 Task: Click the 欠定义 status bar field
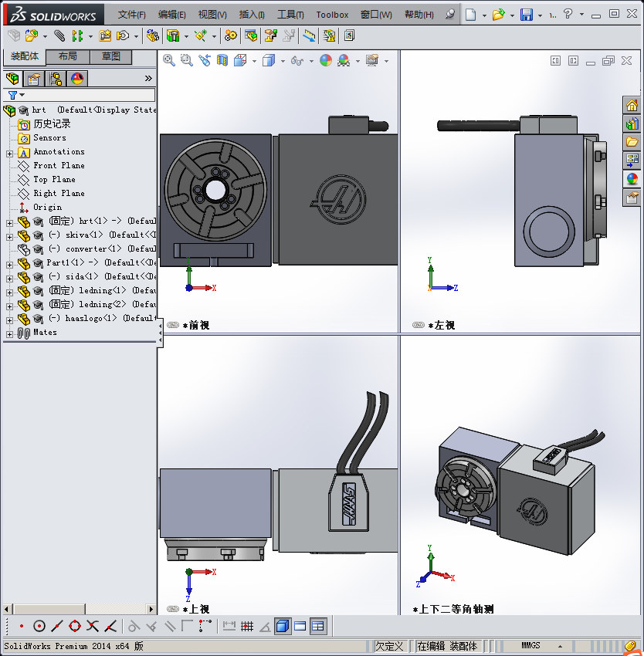389,646
